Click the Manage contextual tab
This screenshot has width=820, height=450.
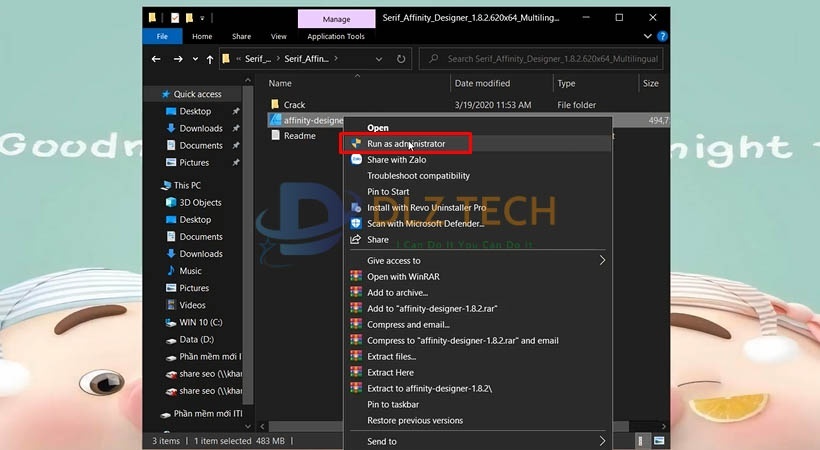click(x=336, y=19)
